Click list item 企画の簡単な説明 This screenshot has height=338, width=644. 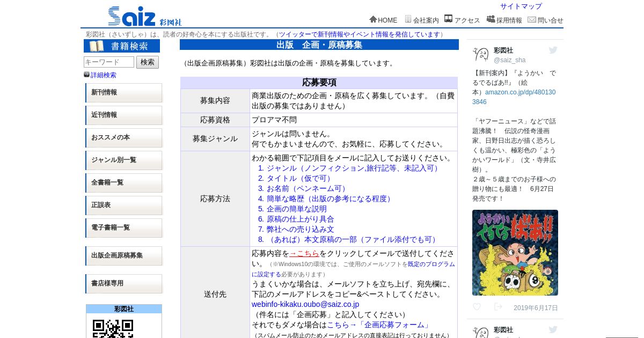[297, 209]
